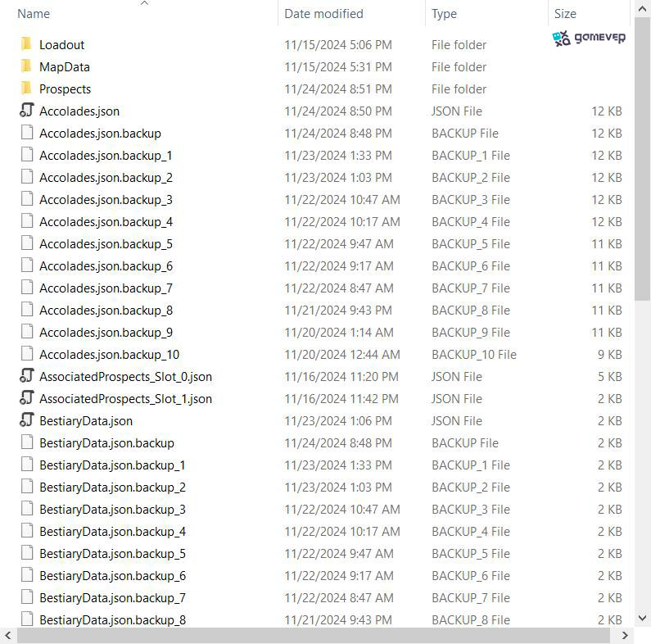
Task: Click the Accolades.json.backup_8 file name
Action: 106,311
